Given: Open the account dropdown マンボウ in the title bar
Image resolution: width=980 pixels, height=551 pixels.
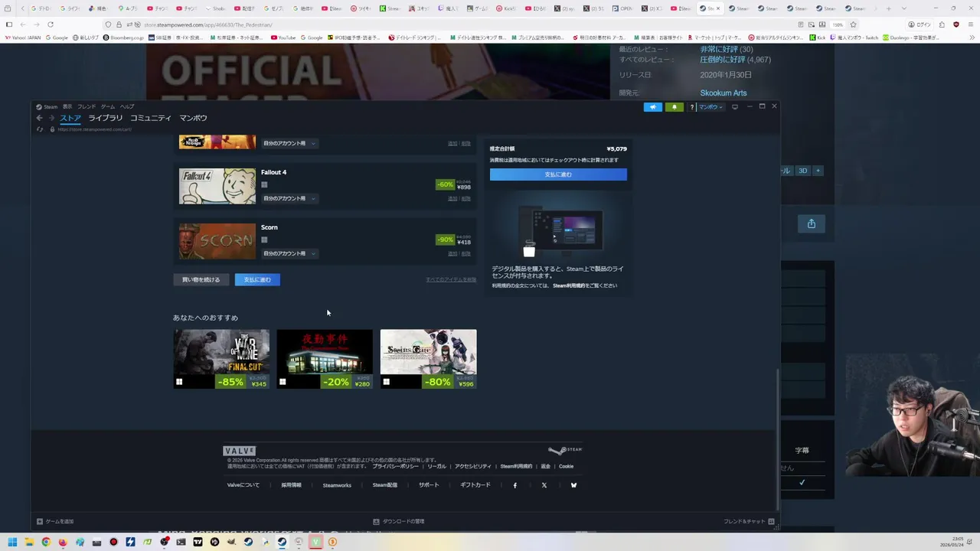Looking at the screenshot, I should [x=710, y=107].
